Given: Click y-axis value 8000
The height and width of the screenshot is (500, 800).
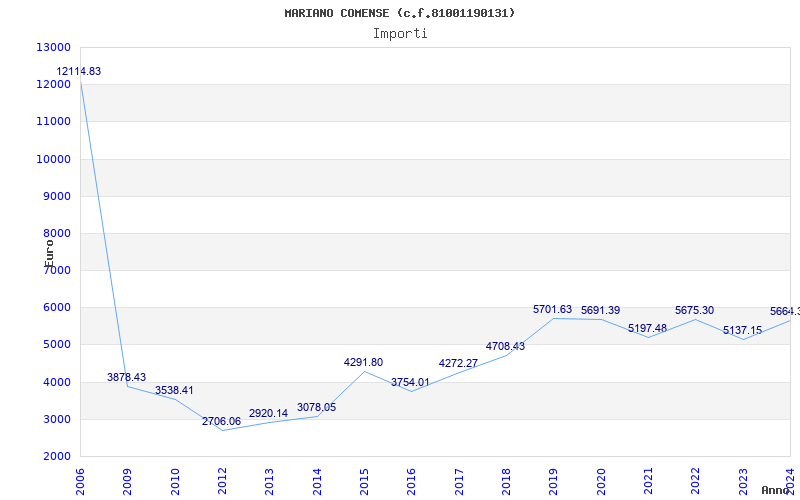Looking at the screenshot, I should point(56,234).
